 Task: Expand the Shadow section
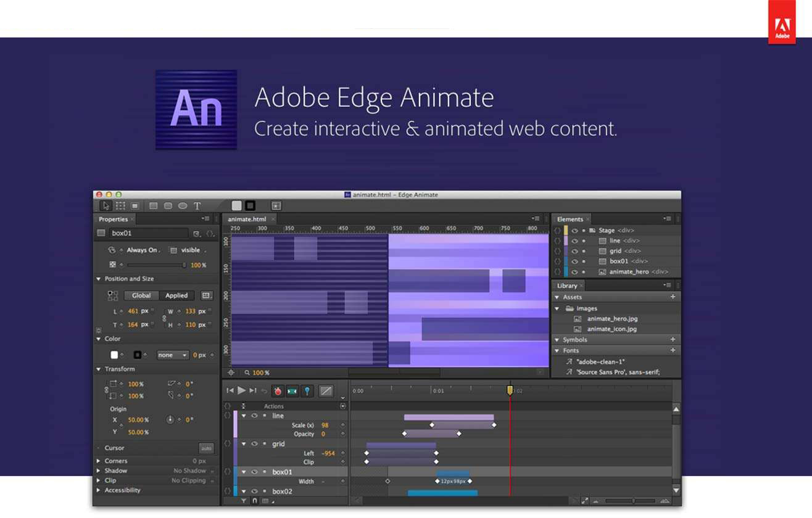98,471
